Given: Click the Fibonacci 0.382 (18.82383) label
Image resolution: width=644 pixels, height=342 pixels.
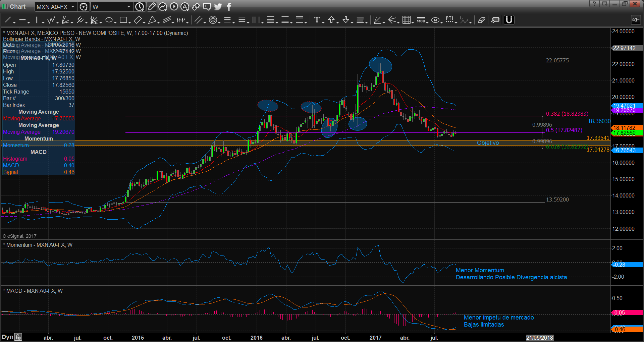Looking at the screenshot, I should click(567, 114).
